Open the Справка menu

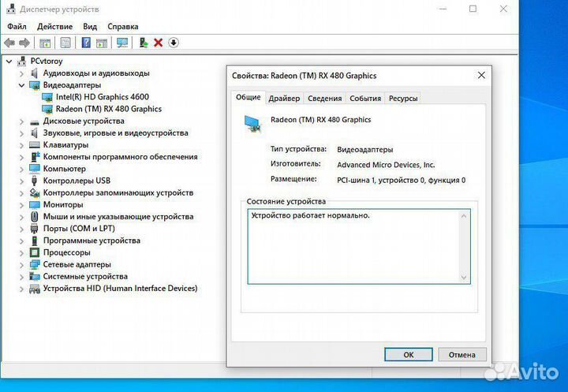[x=123, y=27]
